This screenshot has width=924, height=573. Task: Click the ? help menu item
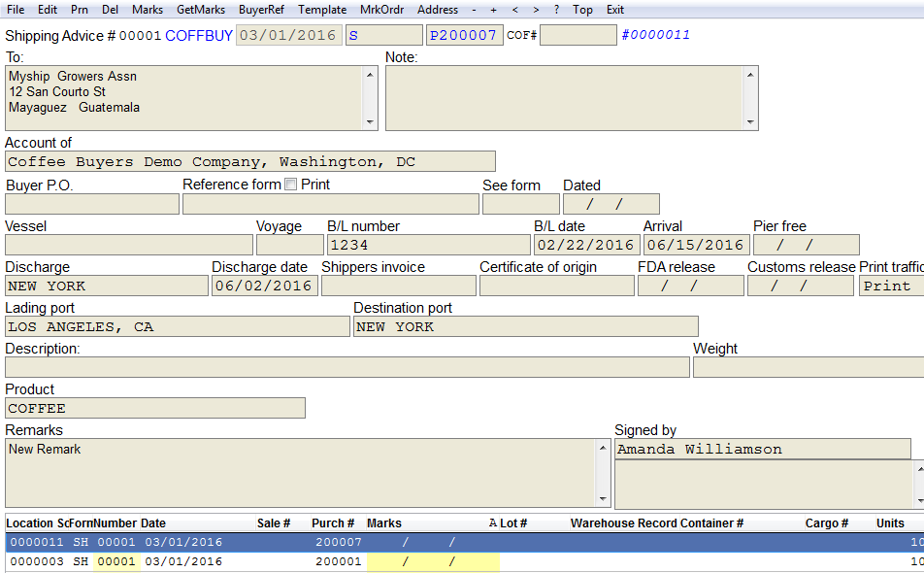(x=556, y=10)
